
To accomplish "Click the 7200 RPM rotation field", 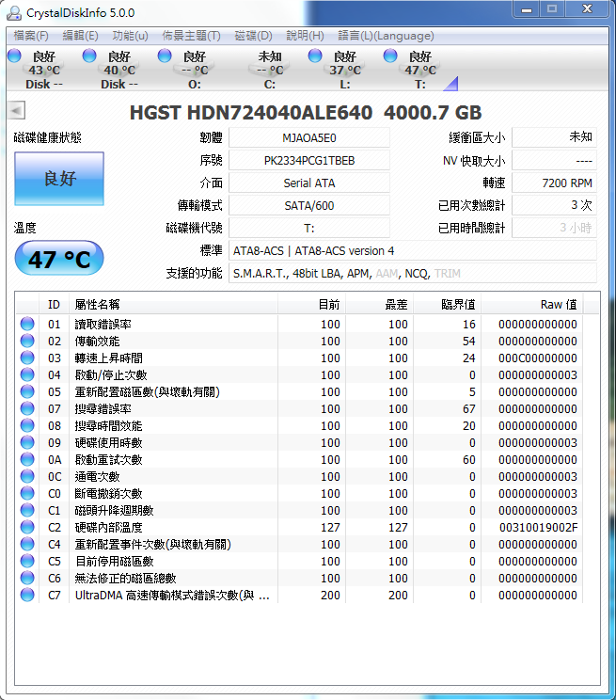I will click(x=554, y=183).
